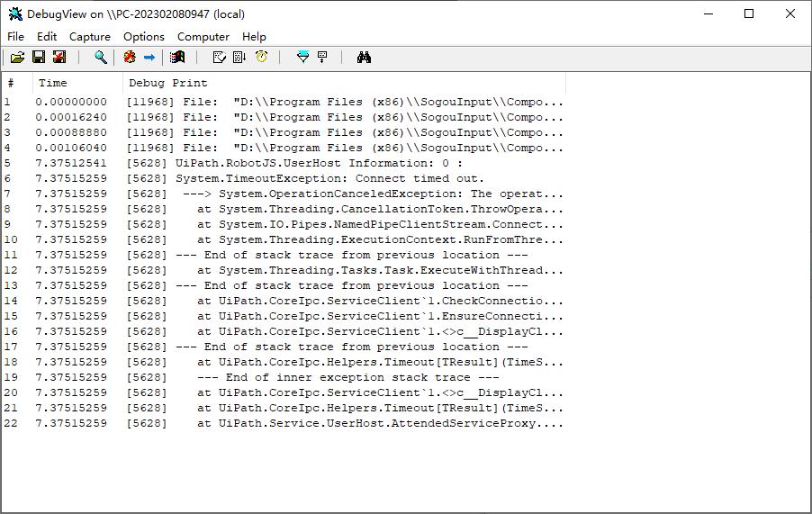Toggle the Capture Kernel icon
Viewport: 812px width, 514px height.
click(x=130, y=58)
